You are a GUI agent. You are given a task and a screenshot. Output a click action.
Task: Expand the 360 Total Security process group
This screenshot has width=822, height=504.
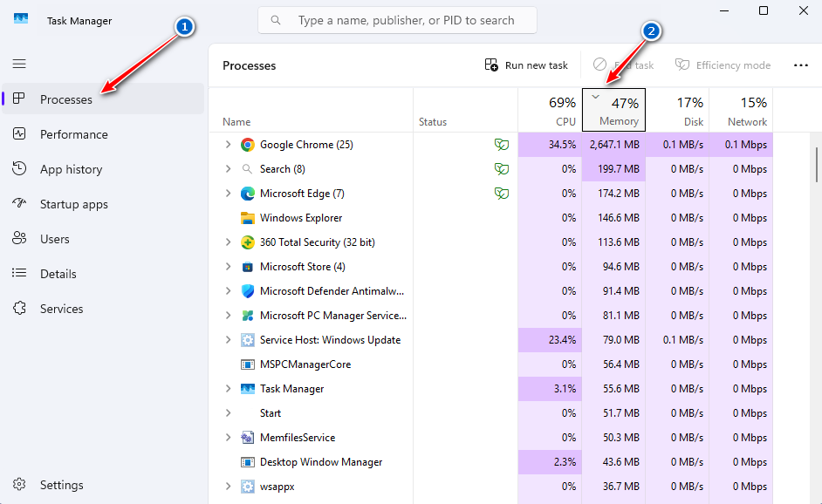228,242
